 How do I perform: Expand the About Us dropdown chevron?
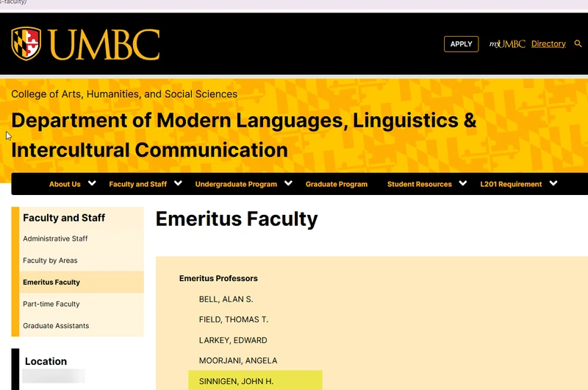(92, 183)
